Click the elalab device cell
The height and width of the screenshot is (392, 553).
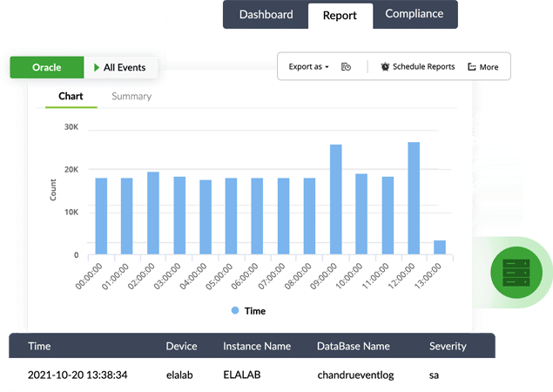coord(179,375)
